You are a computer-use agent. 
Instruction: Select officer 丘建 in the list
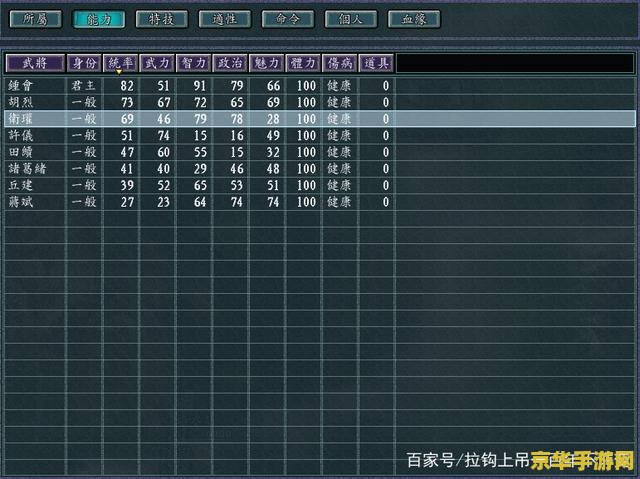[x=20, y=185]
